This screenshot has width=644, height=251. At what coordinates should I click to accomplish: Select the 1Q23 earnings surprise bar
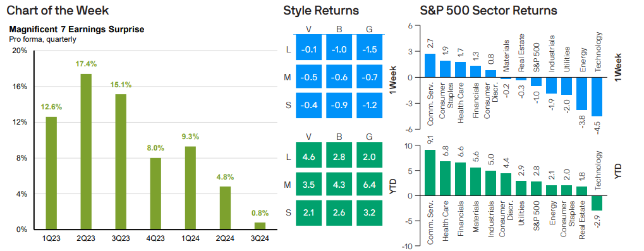pyautogui.click(x=51, y=173)
